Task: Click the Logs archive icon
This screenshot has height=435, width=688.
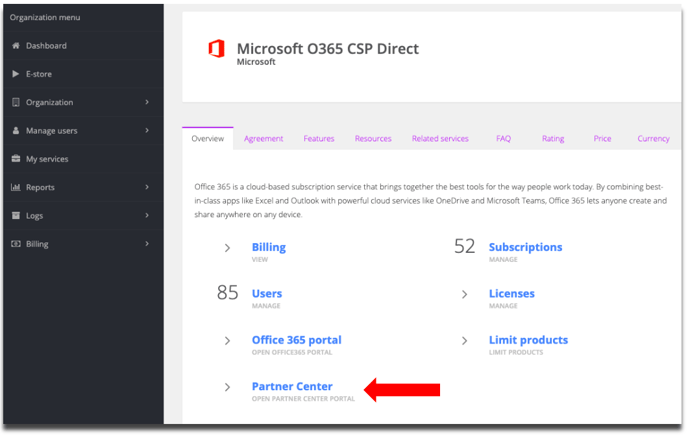Action: coord(15,216)
